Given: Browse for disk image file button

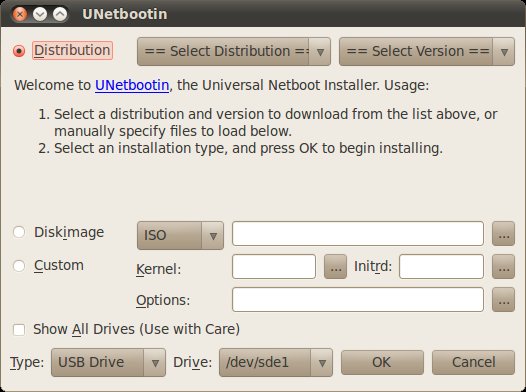Looking at the screenshot, I should [503, 233].
